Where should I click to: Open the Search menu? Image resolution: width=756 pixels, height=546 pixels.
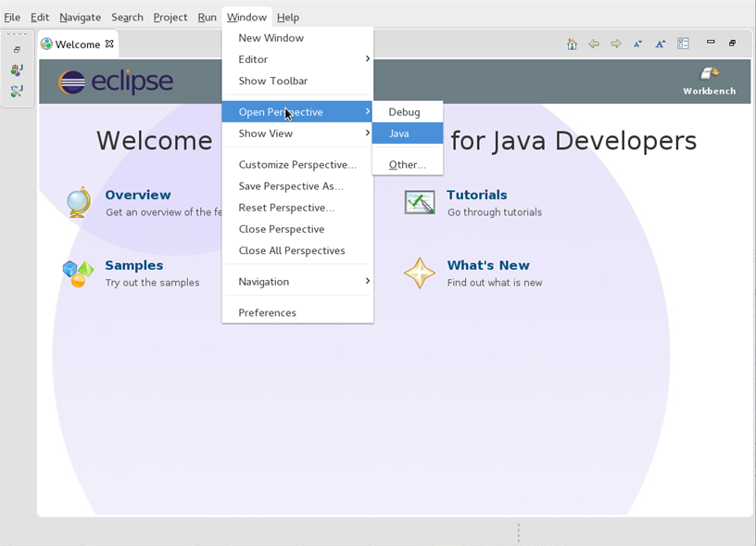127,18
